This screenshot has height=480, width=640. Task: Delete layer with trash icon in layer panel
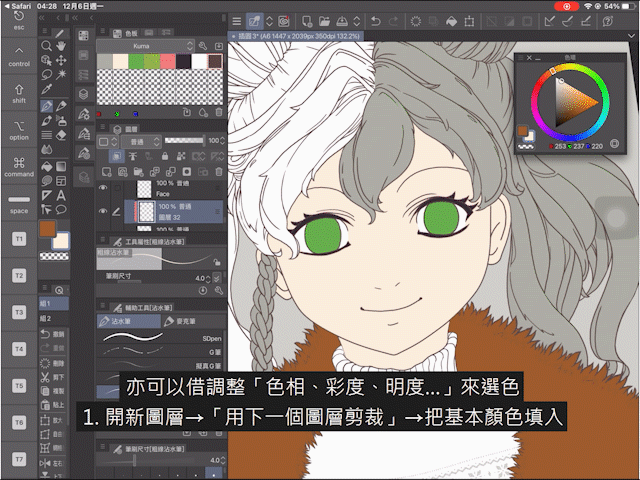point(219,172)
